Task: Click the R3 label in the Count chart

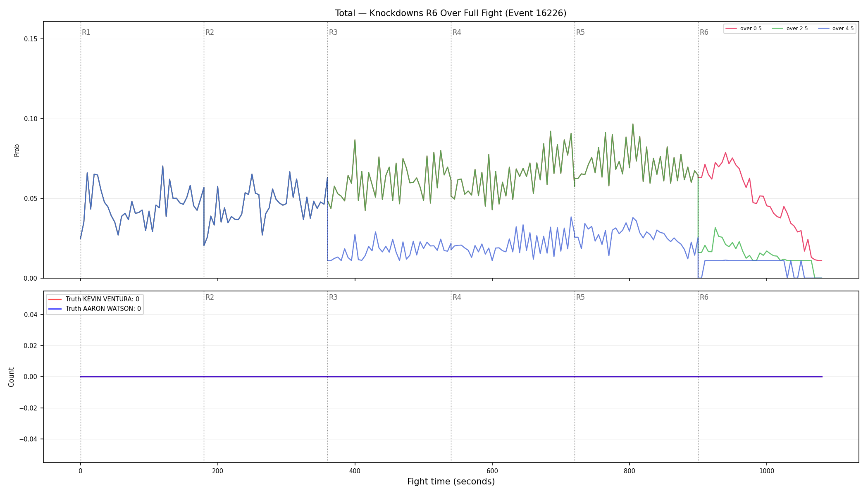Action: (x=333, y=297)
